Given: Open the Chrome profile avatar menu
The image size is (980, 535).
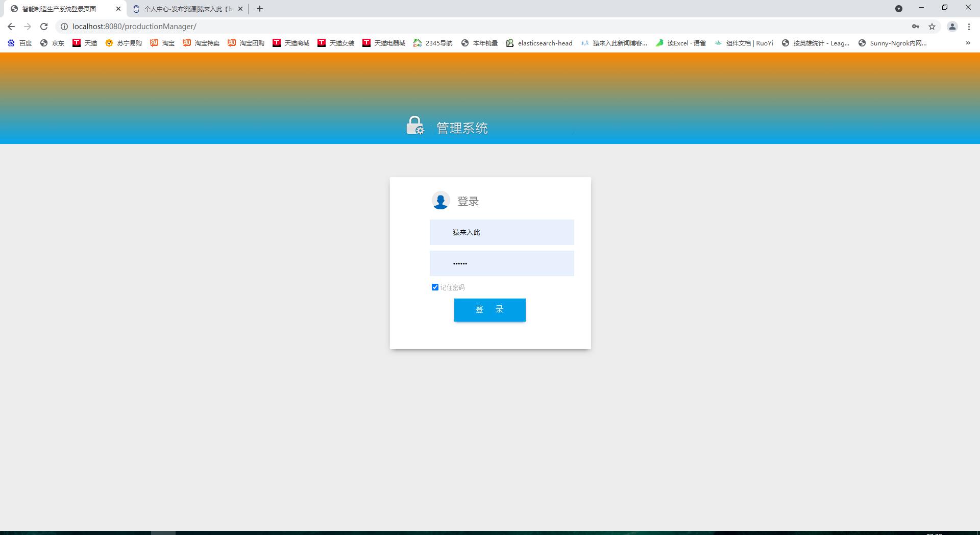Looking at the screenshot, I should tap(952, 27).
